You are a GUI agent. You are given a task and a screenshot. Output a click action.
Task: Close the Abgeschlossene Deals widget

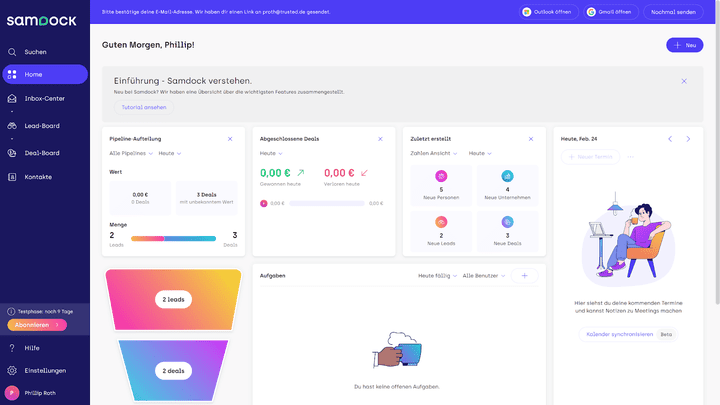[380, 139]
